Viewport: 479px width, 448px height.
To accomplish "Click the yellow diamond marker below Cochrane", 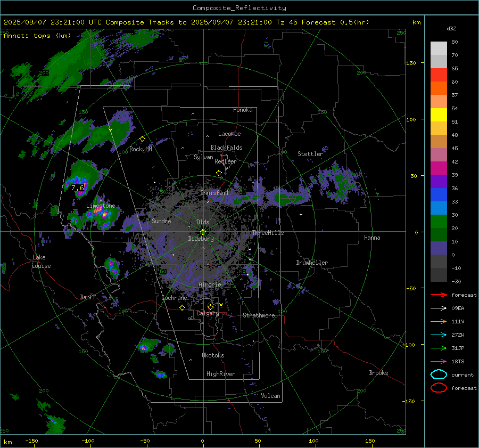I will 182,307.
